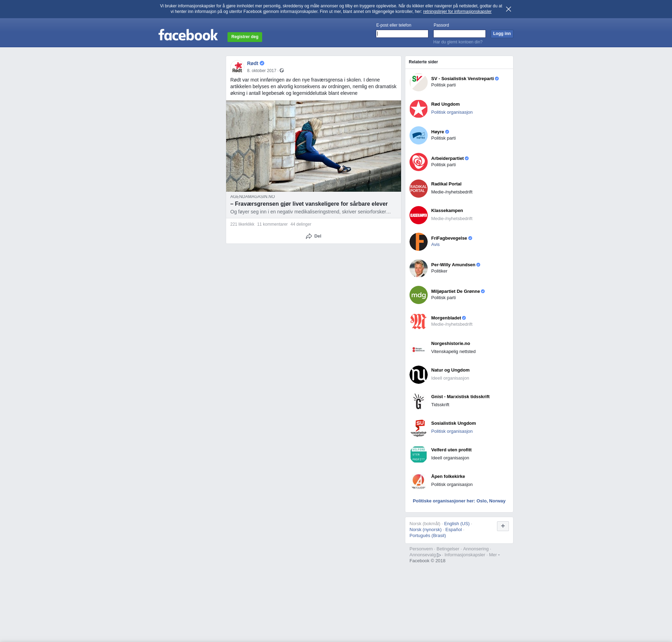672x642 pixels.
Task: Open Per-Willy Amundsen's profile photo
Action: 419,268
